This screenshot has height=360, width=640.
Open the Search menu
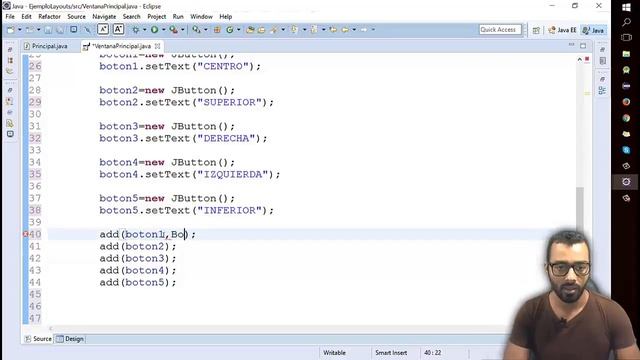pyautogui.click(x=131, y=16)
